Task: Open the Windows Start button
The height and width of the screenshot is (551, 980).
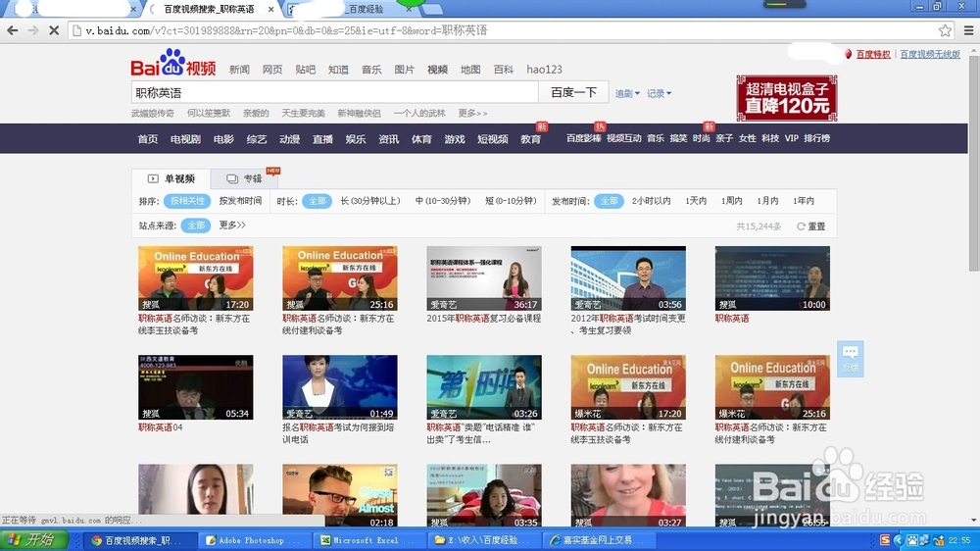Action: coord(33,540)
